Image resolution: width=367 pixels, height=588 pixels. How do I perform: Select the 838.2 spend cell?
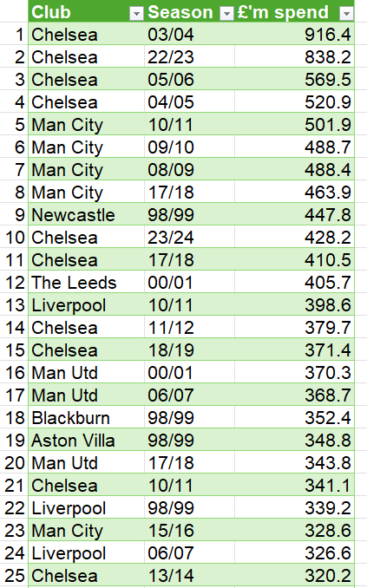pos(295,56)
